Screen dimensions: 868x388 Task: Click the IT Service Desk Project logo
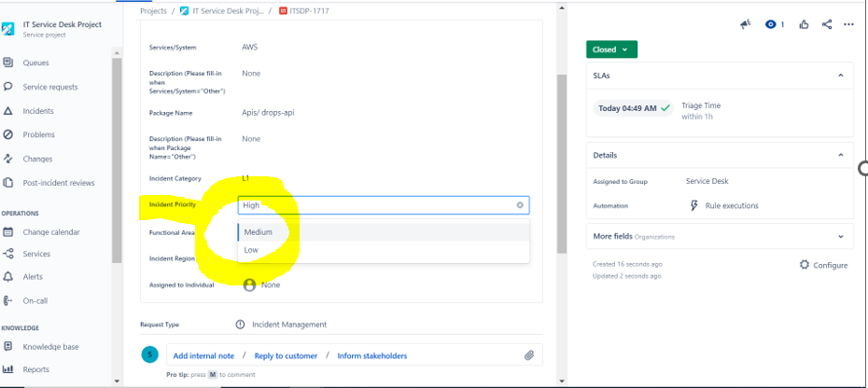pyautogui.click(x=7, y=29)
